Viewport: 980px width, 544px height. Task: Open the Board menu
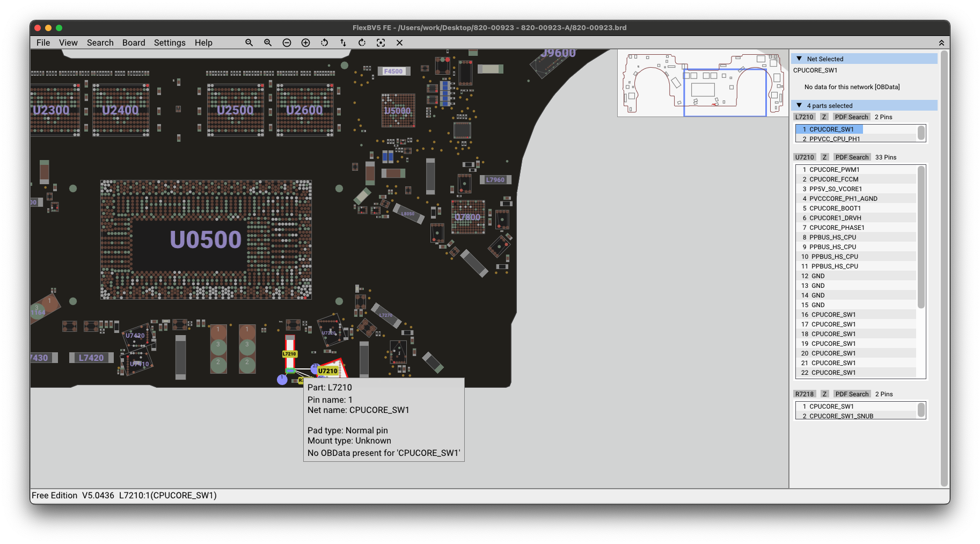(x=134, y=42)
